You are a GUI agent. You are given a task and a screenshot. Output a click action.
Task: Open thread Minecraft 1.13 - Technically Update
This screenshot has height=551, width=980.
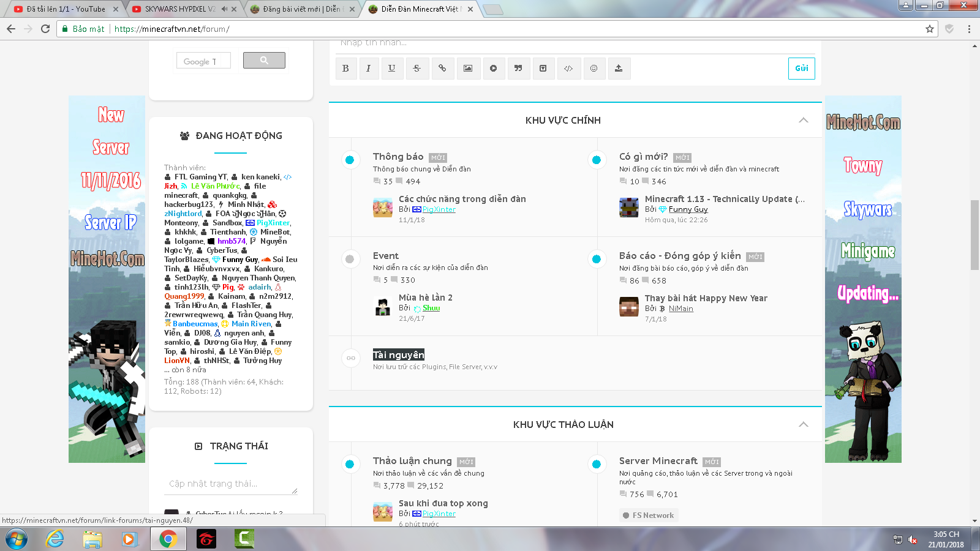click(x=725, y=199)
